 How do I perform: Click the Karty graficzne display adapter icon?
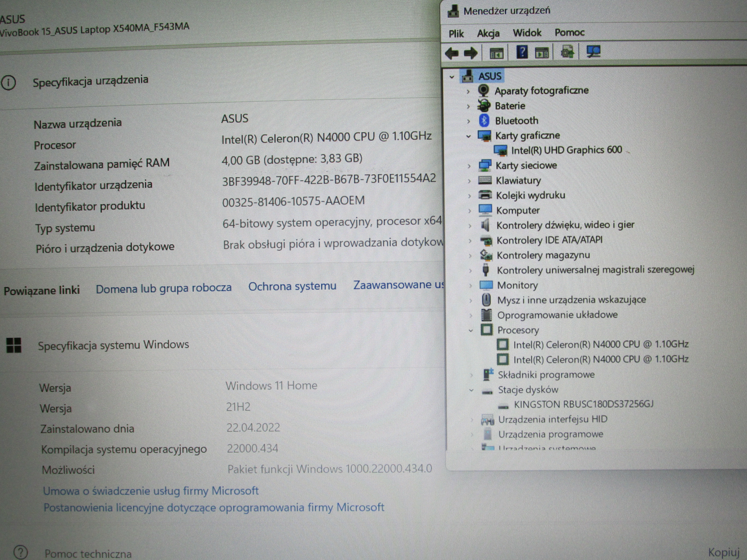[484, 136]
